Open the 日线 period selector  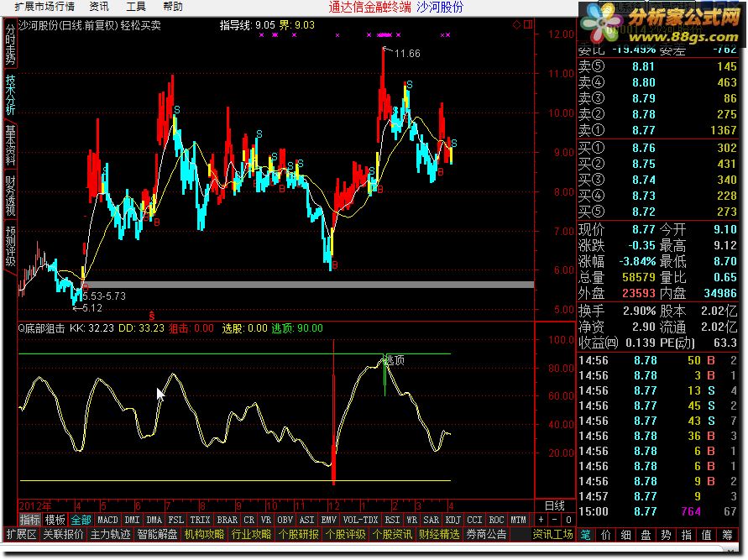(555, 505)
